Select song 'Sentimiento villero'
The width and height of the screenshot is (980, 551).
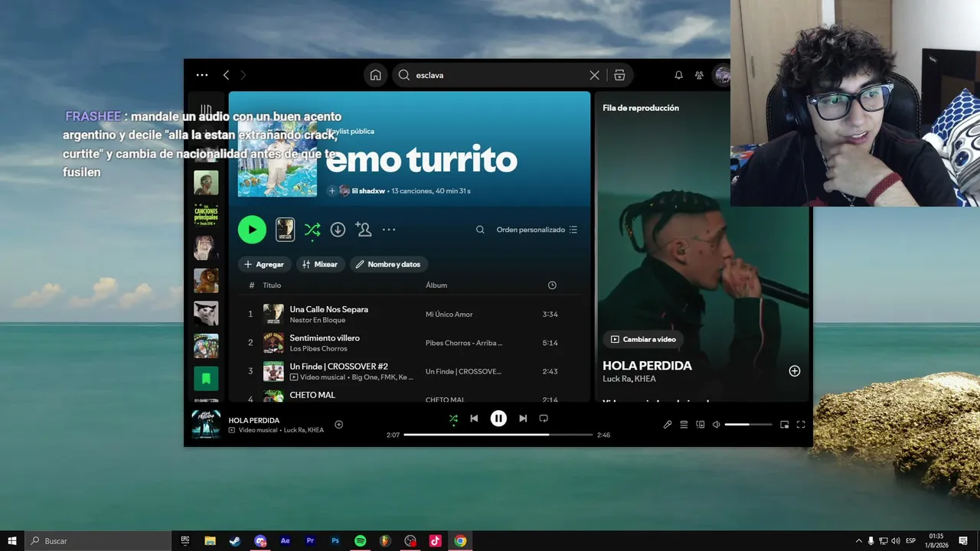[x=325, y=337]
